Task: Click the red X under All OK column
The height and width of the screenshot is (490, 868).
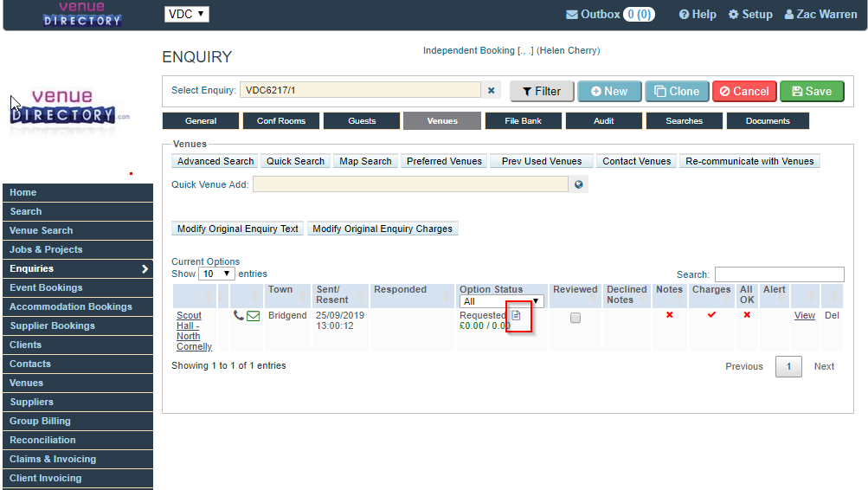Action: point(747,314)
